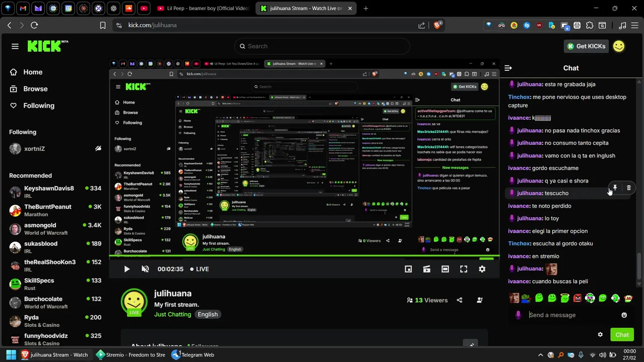Switch to Stremio in the taskbar
The image size is (644, 362).
point(130,354)
